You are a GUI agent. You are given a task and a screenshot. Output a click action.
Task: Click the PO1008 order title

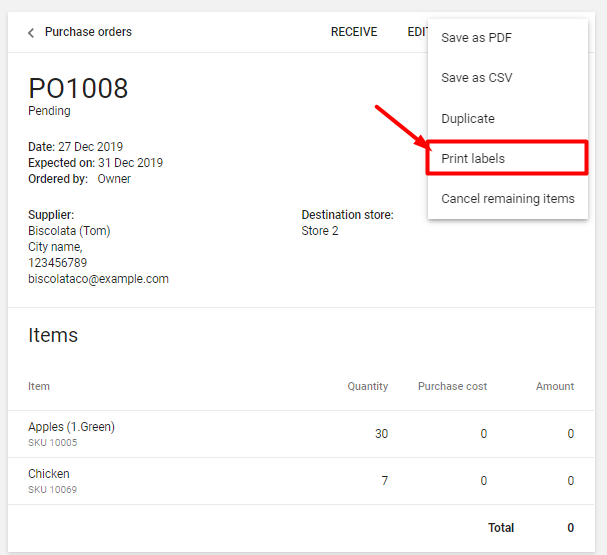point(78,88)
